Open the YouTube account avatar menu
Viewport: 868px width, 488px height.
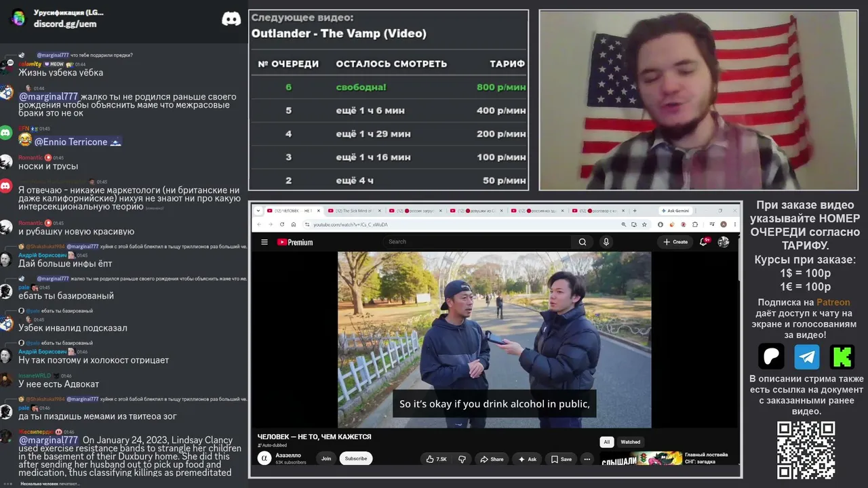[724, 242]
